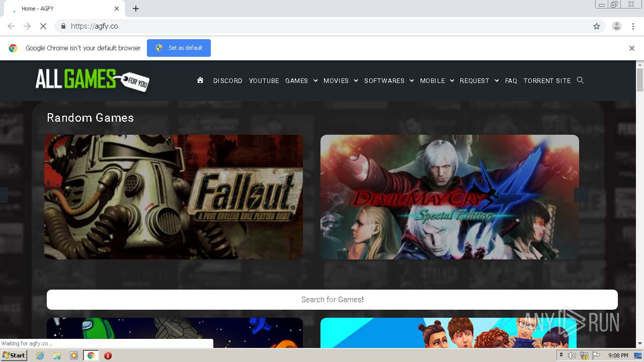
Task: Click the address bar URL agfy.co
Action: pos(95,26)
